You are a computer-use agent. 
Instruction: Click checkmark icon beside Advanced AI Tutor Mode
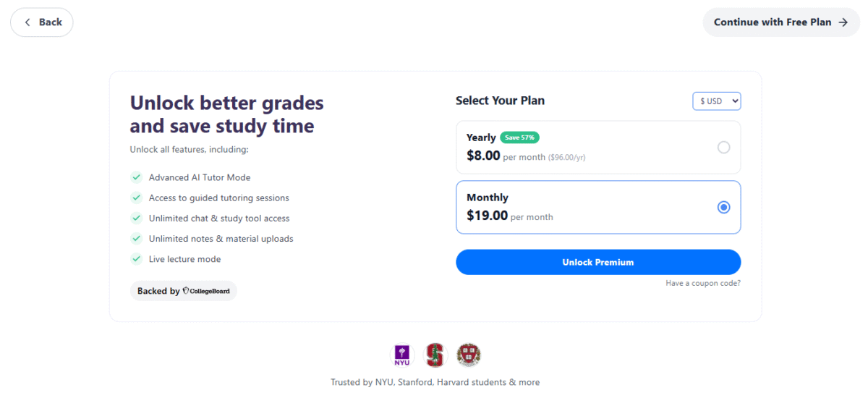pos(135,177)
